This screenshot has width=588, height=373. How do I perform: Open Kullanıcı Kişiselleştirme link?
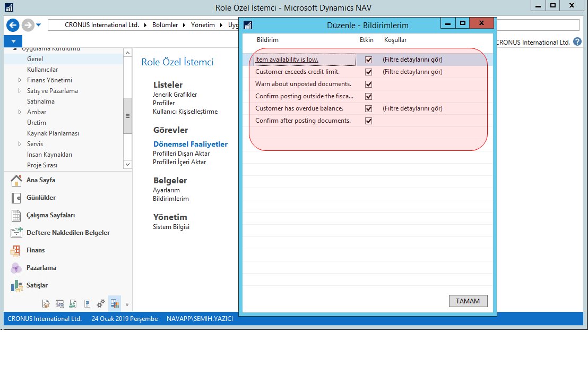tap(185, 112)
